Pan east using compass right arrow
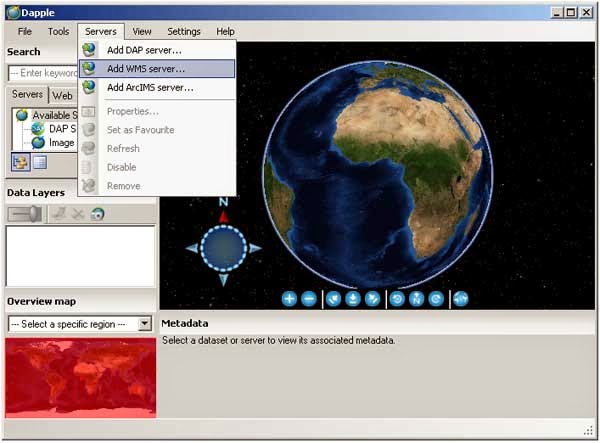 click(255, 248)
